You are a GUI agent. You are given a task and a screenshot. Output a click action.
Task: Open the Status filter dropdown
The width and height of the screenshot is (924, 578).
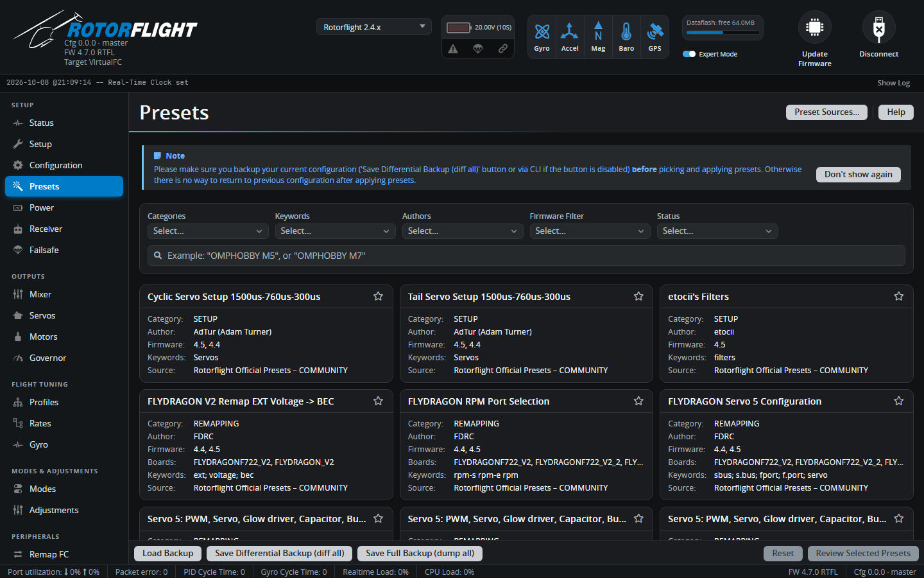pyautogui.click(x=717, y=231)
